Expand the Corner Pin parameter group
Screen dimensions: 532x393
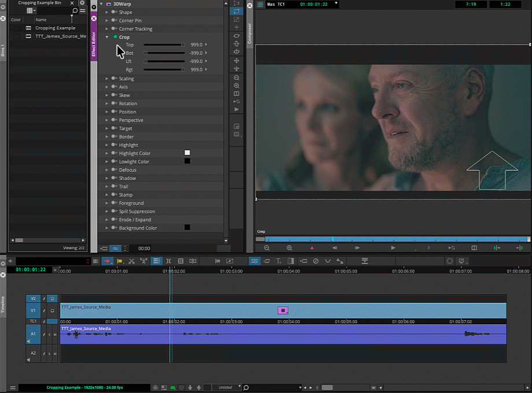pos(107,20)
